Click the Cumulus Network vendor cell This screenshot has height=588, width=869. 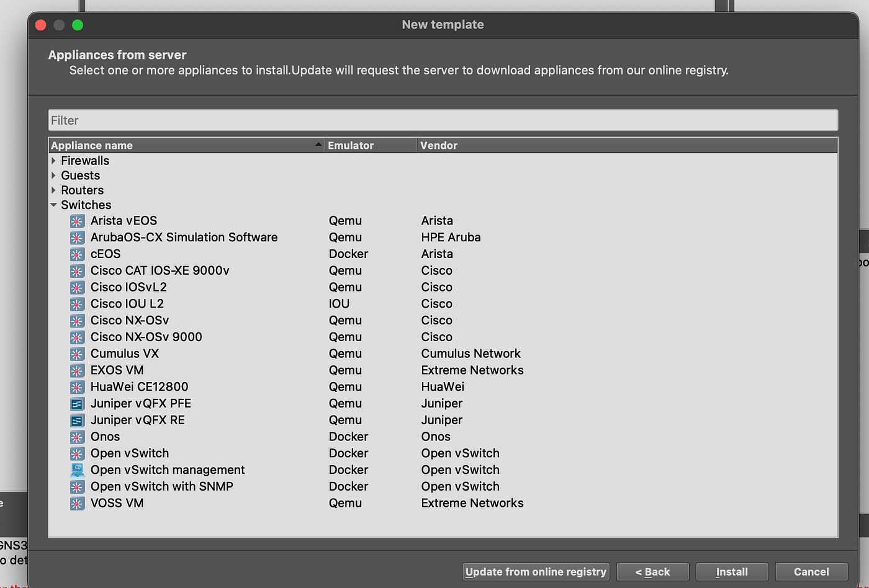pyautogui.click(x=471, y=354)
